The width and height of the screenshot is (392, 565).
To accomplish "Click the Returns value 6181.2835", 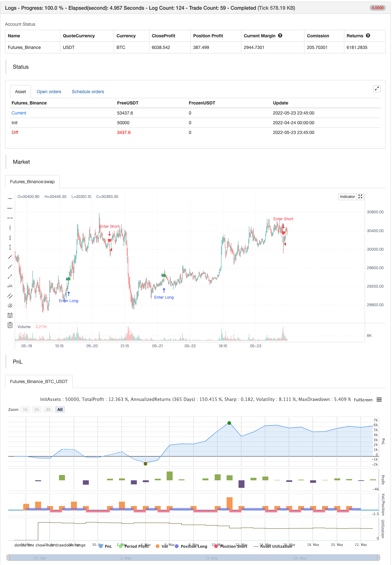I will (357, 47).
